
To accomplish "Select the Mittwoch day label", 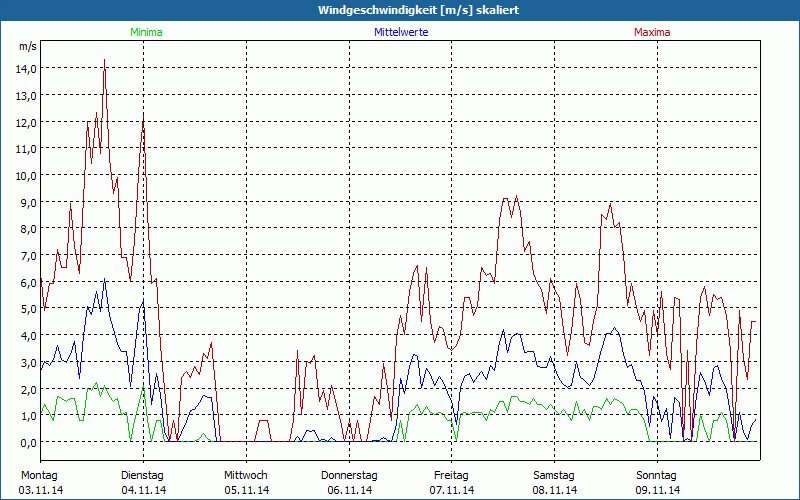I will [x=246, y=475].
